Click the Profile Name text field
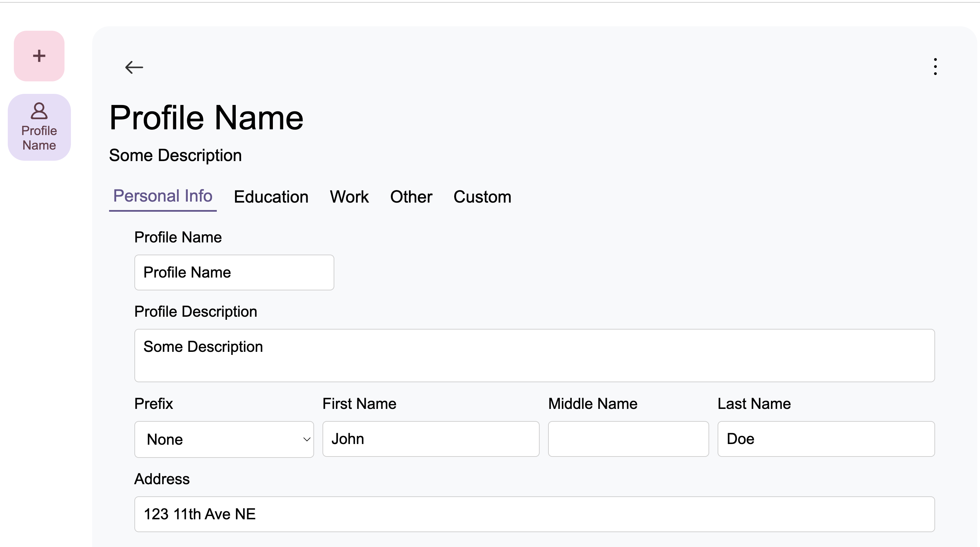980x547 pixels. pyautogui.click(x=234, y=272)
